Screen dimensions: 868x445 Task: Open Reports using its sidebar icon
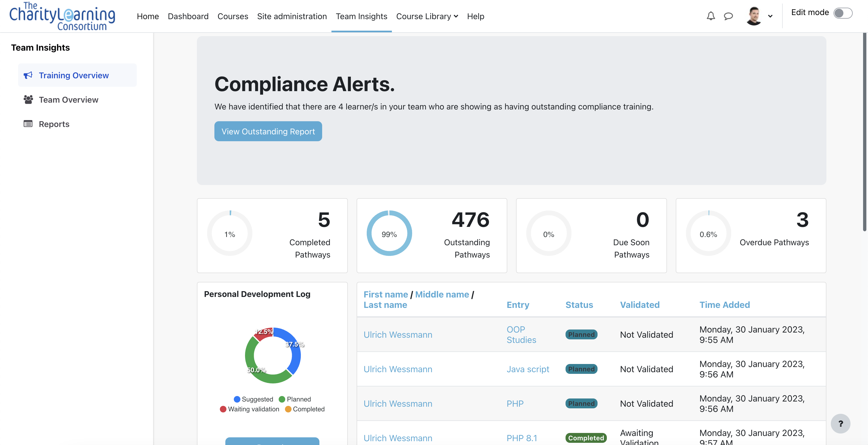click(28, 124)
